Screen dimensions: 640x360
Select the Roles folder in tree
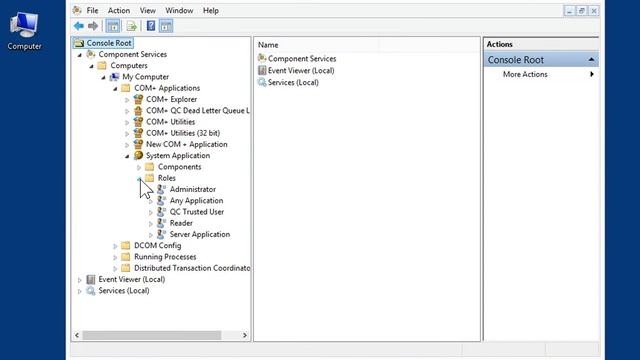(x=167, y=178)
